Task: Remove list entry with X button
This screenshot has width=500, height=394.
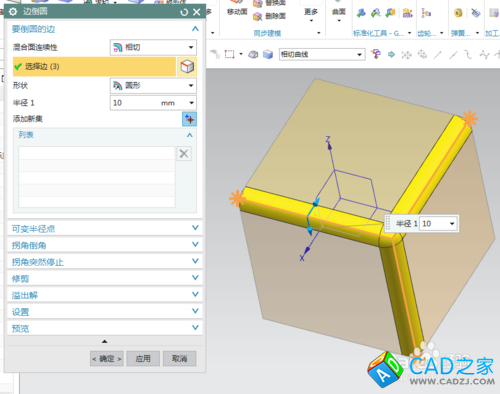Action: click(184, 154)
